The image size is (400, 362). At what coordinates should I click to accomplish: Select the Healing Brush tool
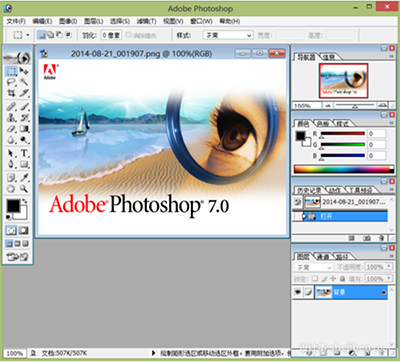(11, 107)
